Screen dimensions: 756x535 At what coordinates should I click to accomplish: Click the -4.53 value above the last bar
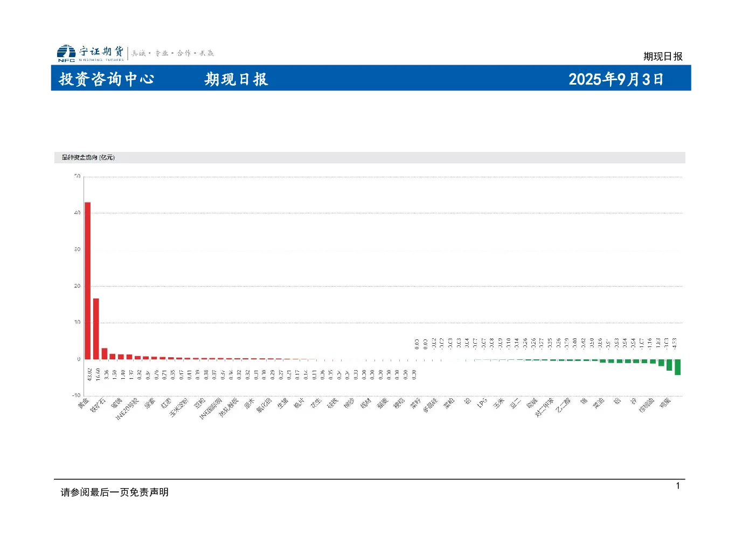pos(675,344)
